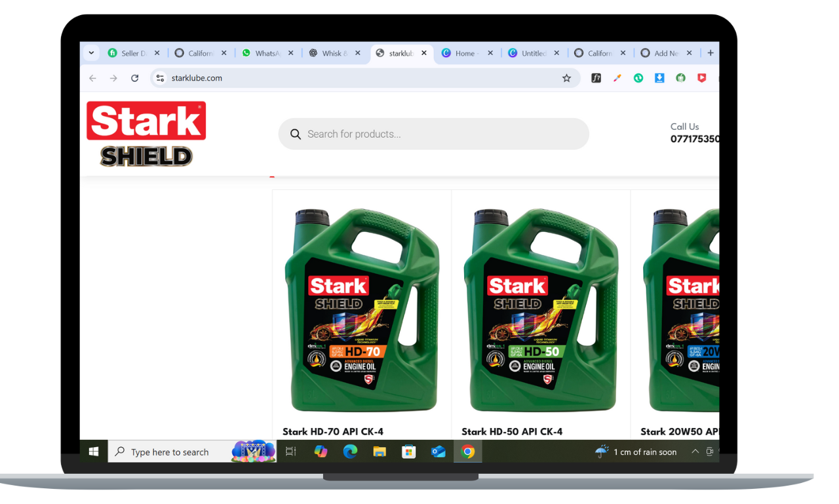839x504 pixels.
Task: View site information for starklube.com
Action: click(x=160, y=78)
